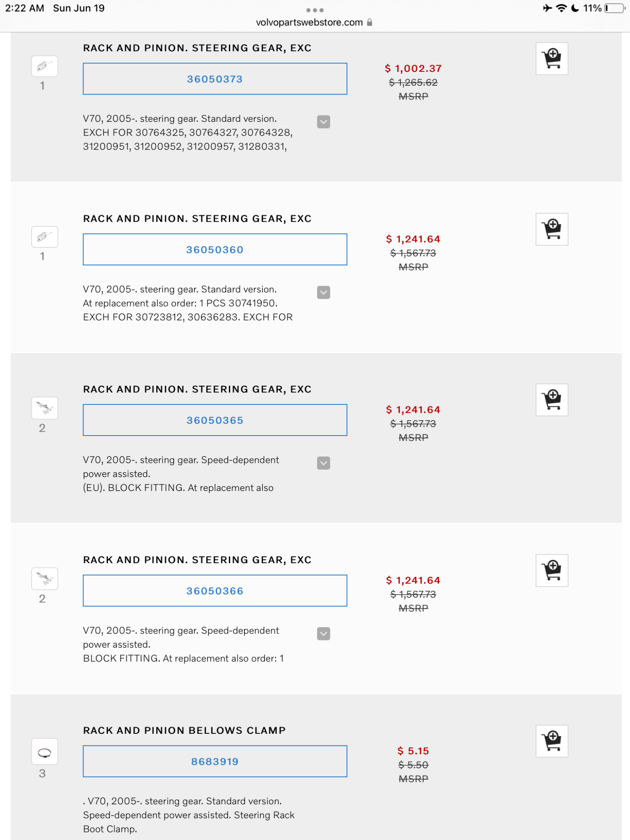
Task: Click the volvopartswebstore.com address bar
Action: click(x=309, y=22)
